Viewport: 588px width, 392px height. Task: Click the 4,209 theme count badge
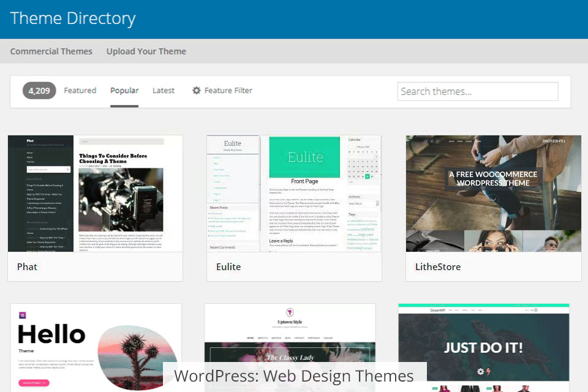click(x=39, y=91)
